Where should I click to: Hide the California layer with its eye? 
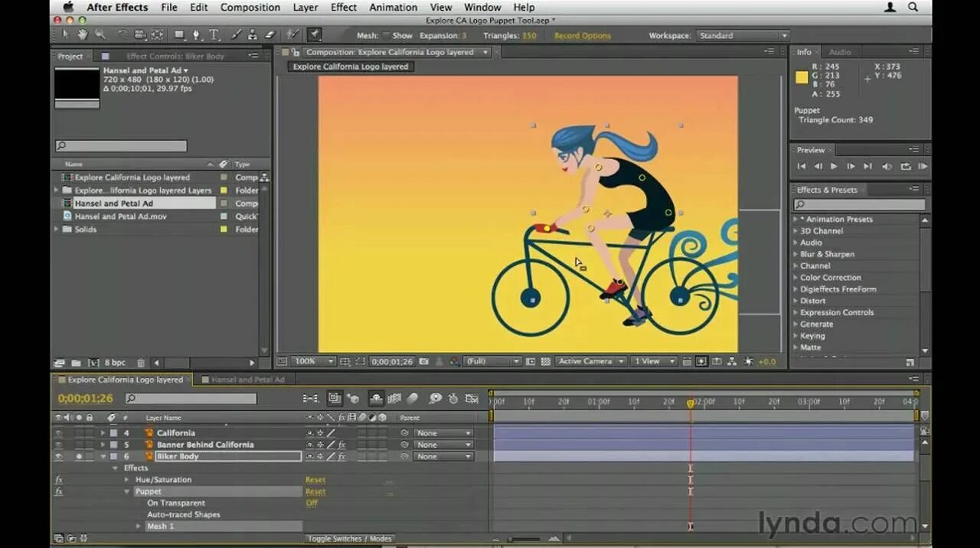pyautogui.click(x=58, y=432)
